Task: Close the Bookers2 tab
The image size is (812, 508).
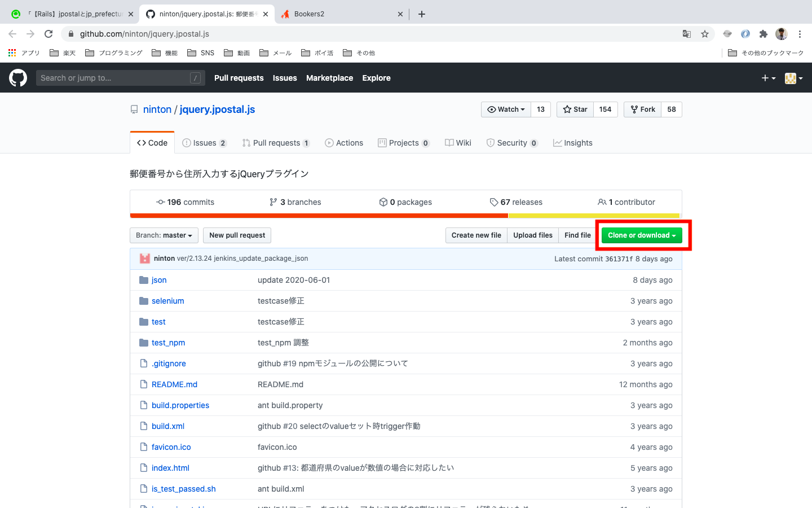Action: tap(400, 14)
